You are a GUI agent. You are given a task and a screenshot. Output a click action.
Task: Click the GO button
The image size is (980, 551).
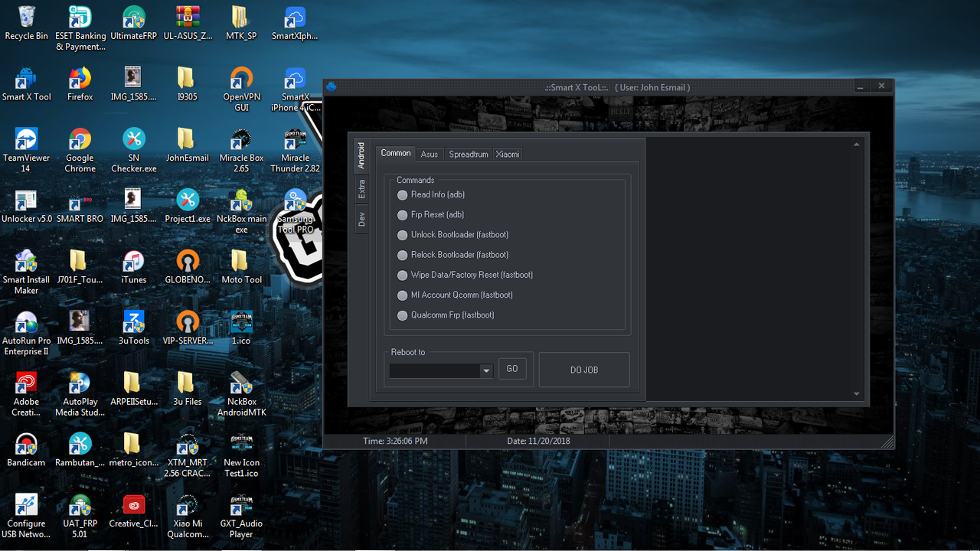(x=512, y=369)
